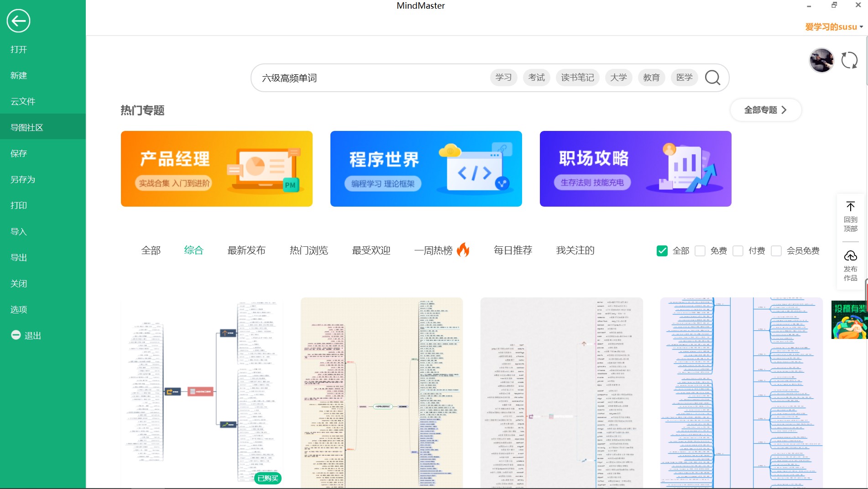Screen dimensions: 868x489
Task: Click the 投稿有奖 promotional badge
Action: click(849, 319)
